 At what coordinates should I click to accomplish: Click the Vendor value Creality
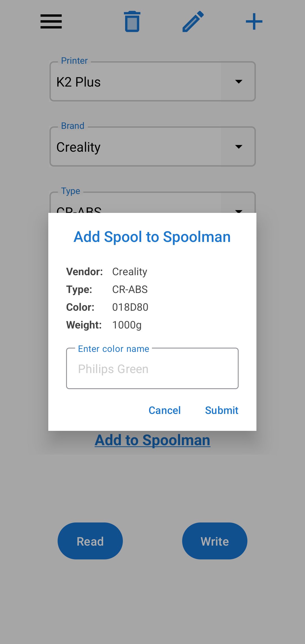(x=130, y=272)
